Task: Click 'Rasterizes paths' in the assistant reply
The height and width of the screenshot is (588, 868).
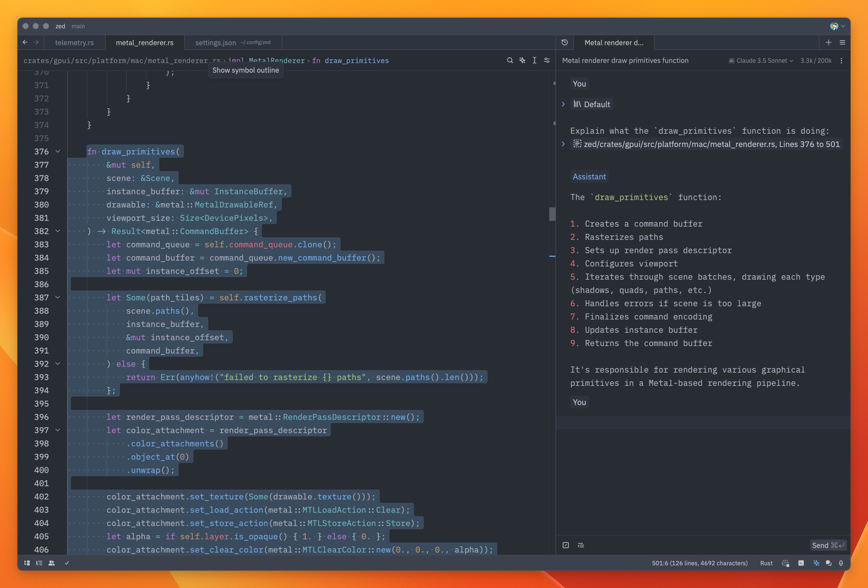Action: click(x=624, y=237)
